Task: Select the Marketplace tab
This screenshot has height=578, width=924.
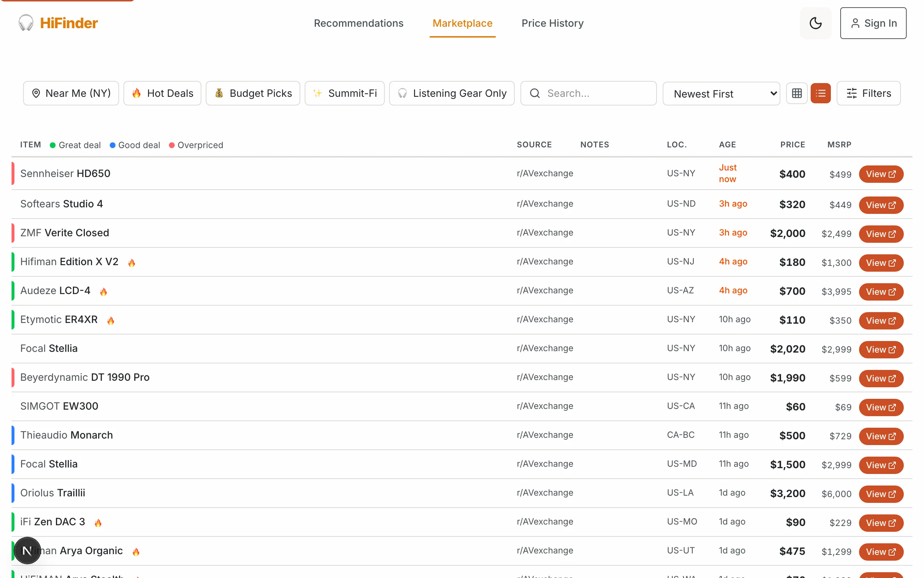Action: coord(462,23)
